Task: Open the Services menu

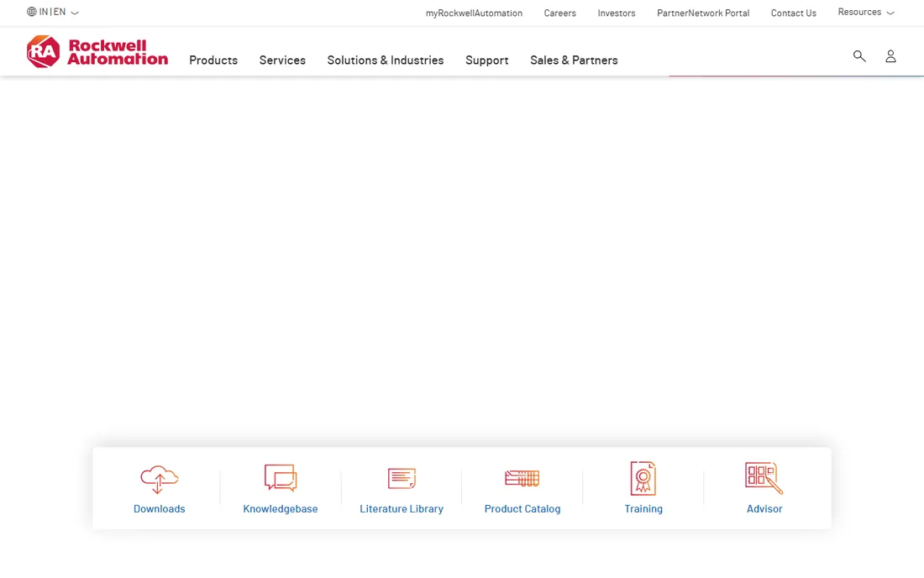Action: click(x=282, y=60)
